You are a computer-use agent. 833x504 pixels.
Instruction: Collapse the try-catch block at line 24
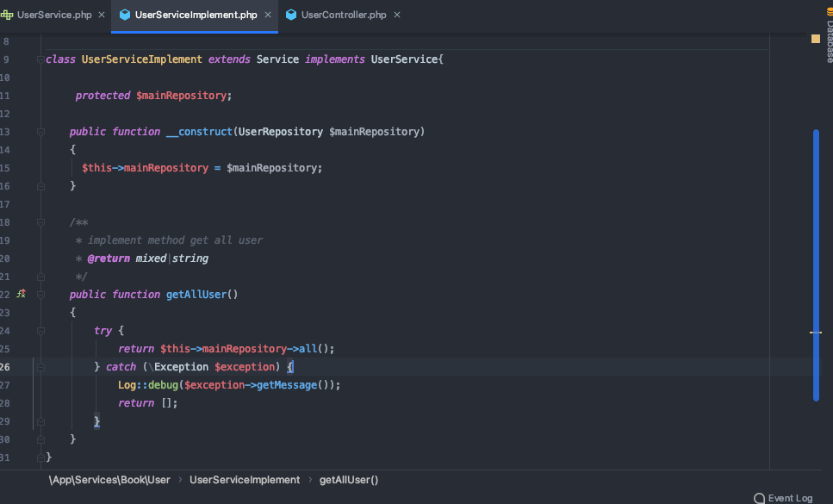click(x=40, y=330)
